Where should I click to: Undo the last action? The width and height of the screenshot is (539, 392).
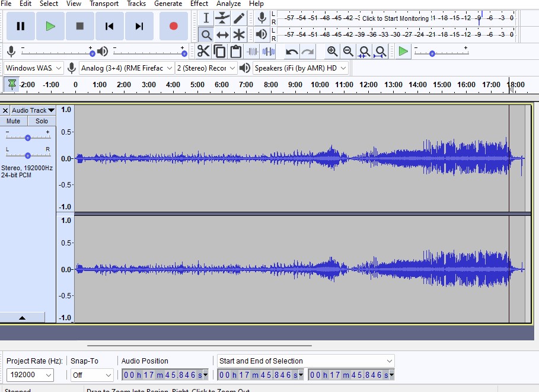292,52
